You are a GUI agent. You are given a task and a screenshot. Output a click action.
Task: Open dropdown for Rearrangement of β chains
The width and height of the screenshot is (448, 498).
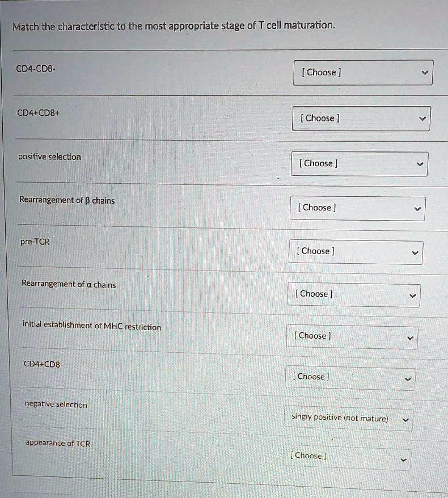click(x=357, y=208)
